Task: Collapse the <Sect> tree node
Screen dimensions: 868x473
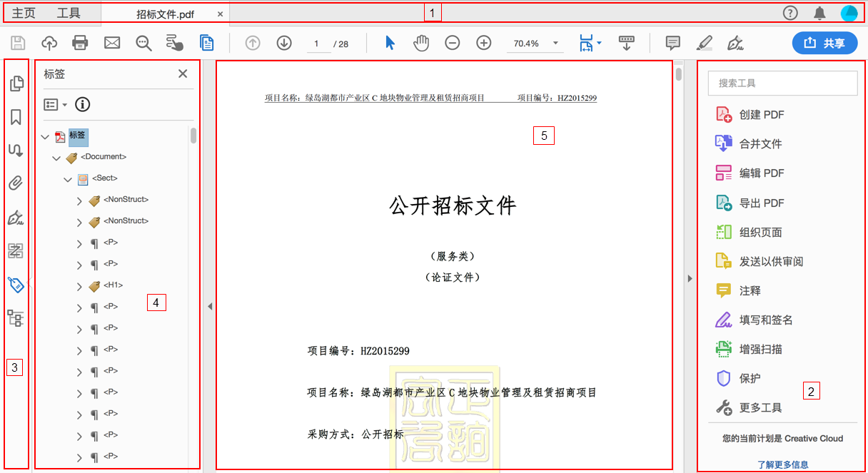Action: pyautogui.click(x=68, y=179)
